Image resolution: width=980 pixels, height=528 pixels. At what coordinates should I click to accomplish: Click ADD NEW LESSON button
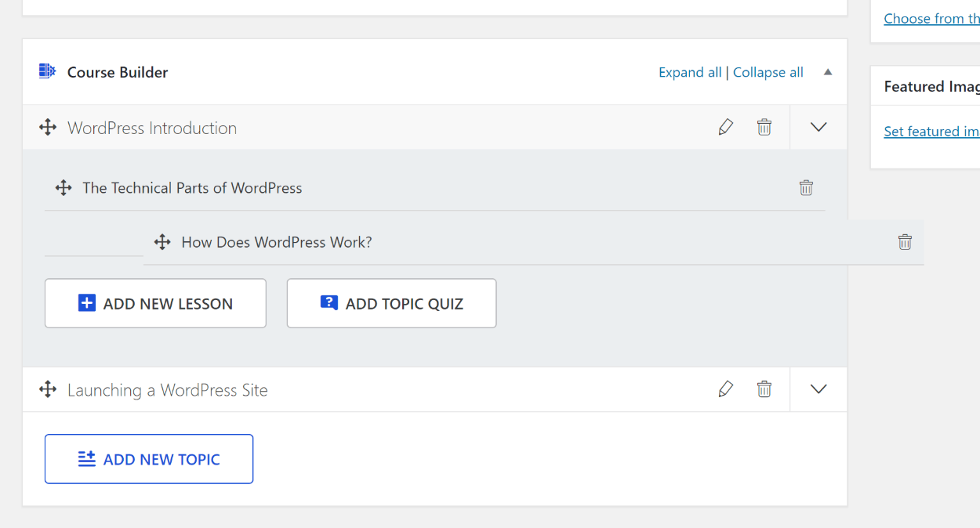155,303
